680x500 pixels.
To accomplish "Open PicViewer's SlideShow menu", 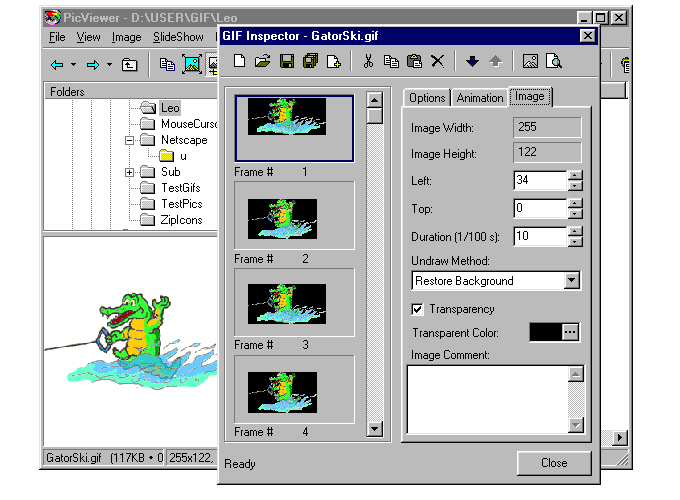I will click(x=178, y=37).
